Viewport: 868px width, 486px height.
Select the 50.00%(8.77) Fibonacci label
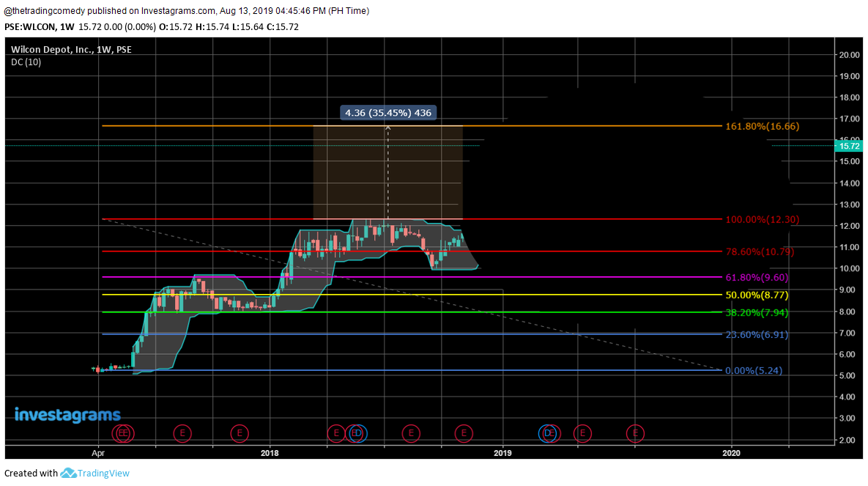pyautogui.click(x=757, y=295)
